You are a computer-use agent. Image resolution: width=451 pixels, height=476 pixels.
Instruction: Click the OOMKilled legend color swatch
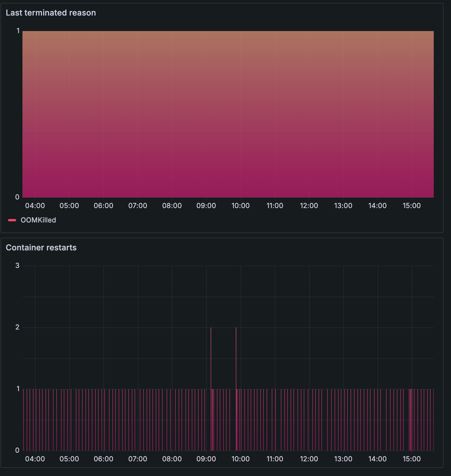point(12,220)
